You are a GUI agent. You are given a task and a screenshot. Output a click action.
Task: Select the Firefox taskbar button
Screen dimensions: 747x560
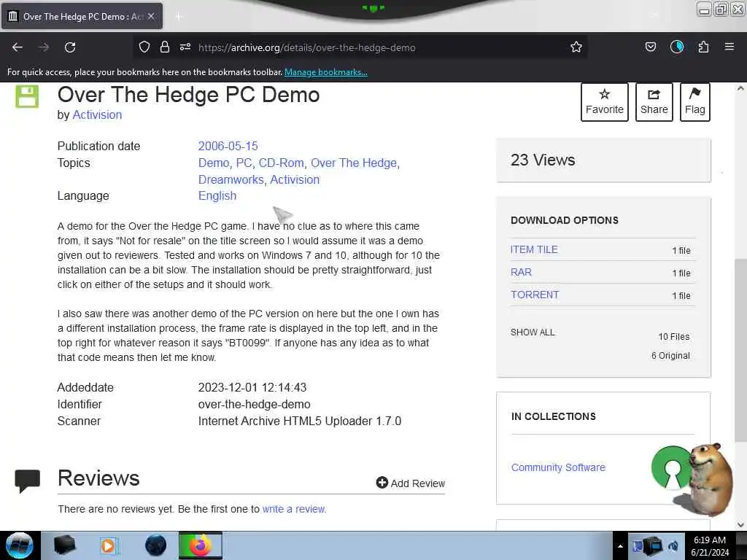pos(200,545)
